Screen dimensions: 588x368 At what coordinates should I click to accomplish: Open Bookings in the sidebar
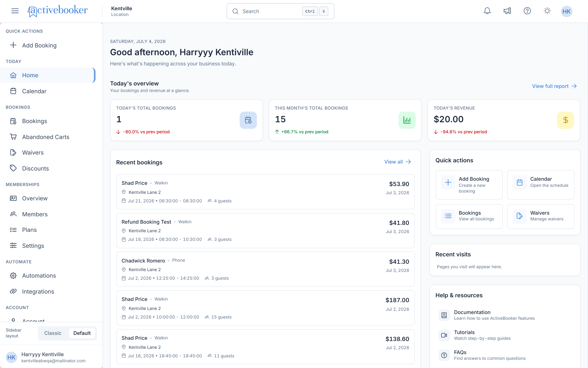click(x=48, y=121)
